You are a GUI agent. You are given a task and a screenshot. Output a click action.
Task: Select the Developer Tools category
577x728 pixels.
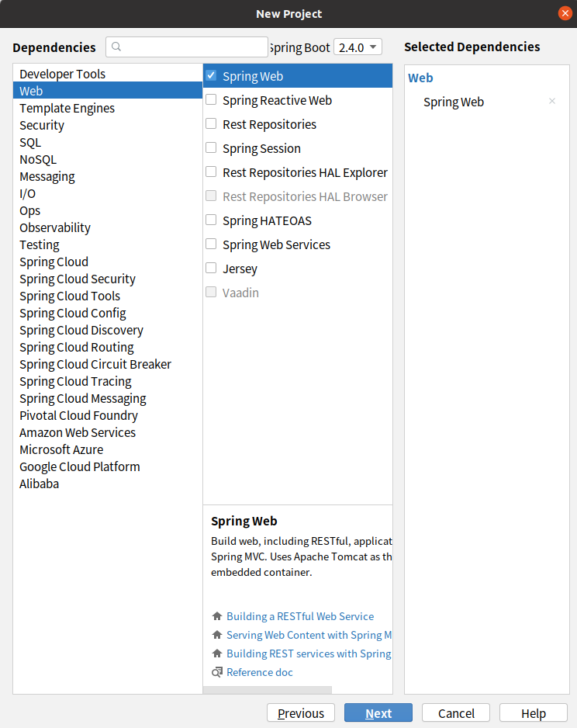[108, 74]
